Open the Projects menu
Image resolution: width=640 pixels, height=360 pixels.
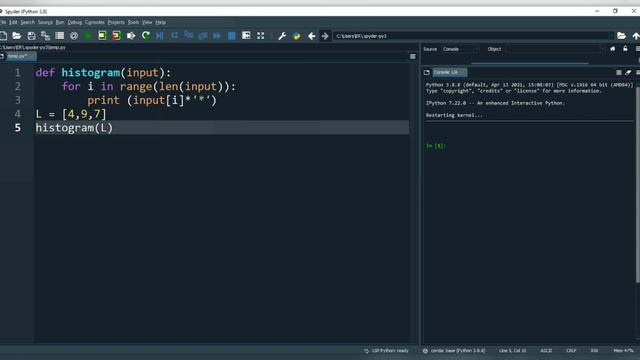116,22
